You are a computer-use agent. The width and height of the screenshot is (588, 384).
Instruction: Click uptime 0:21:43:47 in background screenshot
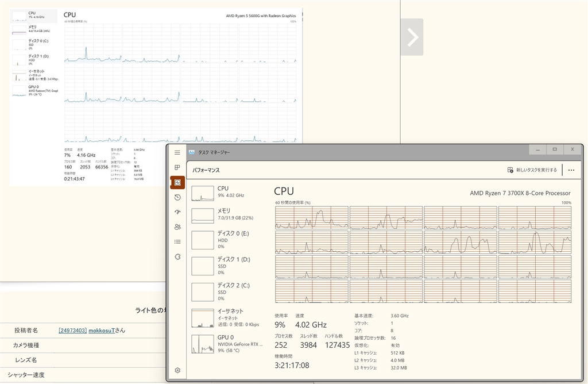[74, 179]
